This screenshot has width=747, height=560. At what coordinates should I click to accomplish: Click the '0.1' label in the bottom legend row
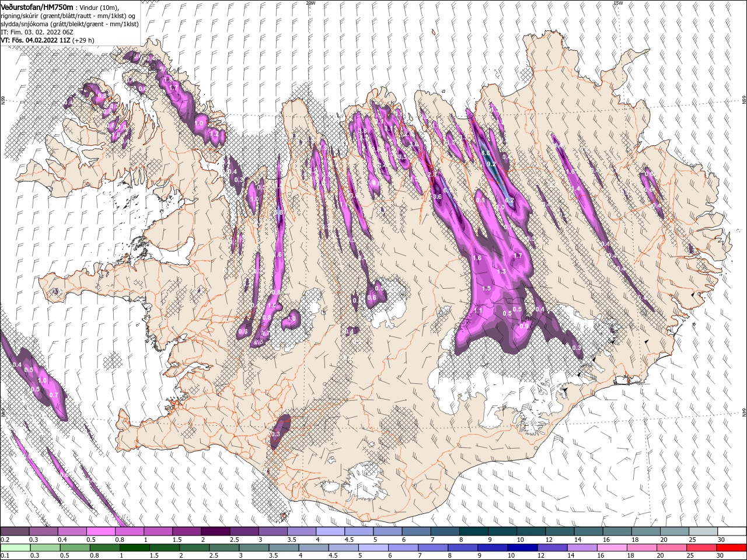pos(4,556)
